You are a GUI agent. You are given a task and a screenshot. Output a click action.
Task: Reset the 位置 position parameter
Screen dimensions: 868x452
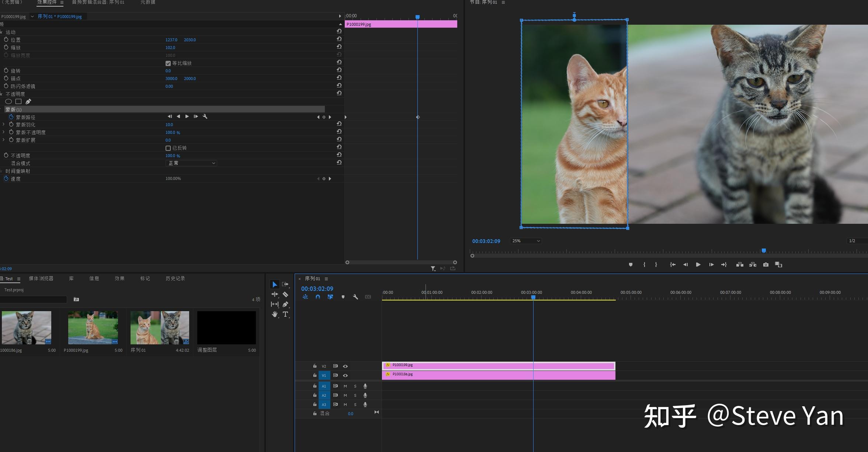click(339, 39)
